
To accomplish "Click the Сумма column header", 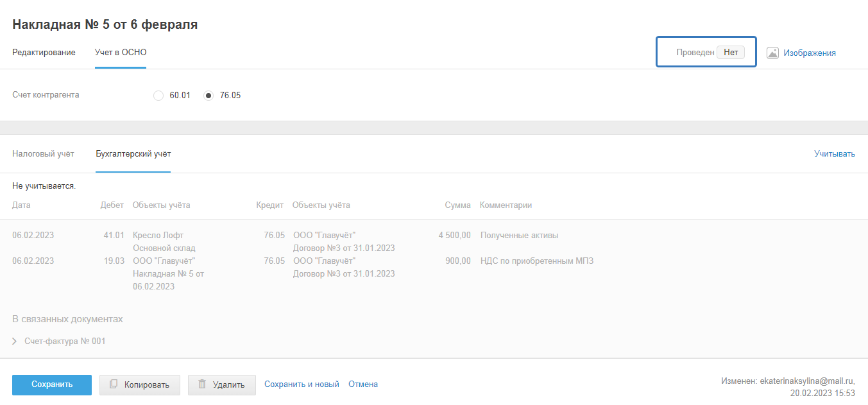I will [x=458, y=205].
